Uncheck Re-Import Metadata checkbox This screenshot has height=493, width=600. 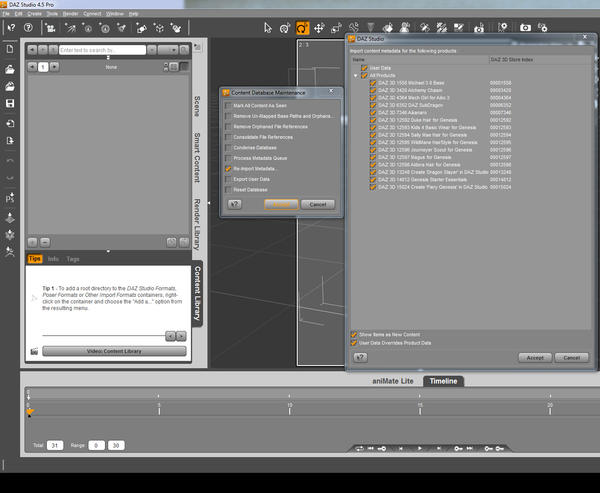(x=228, y=169)
